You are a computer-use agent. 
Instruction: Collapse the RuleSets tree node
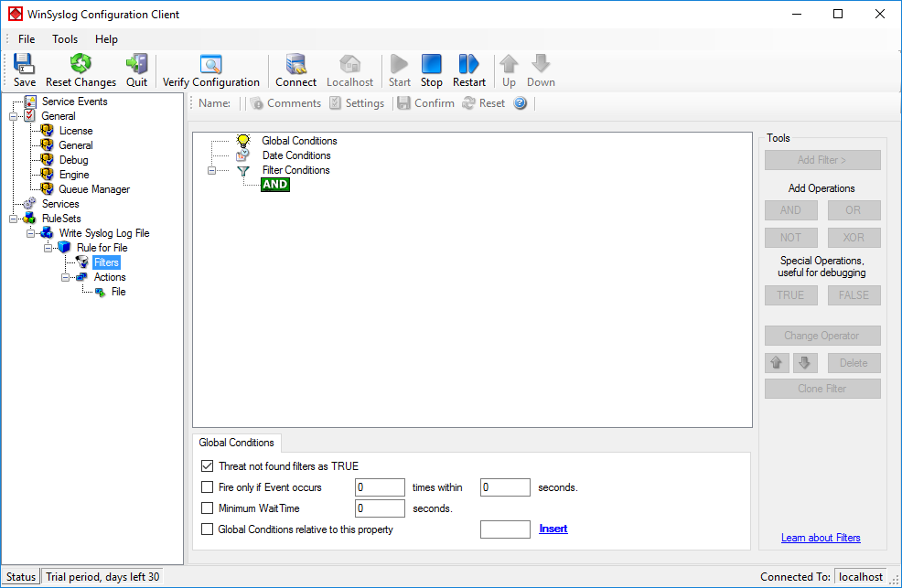click(13, 219)
